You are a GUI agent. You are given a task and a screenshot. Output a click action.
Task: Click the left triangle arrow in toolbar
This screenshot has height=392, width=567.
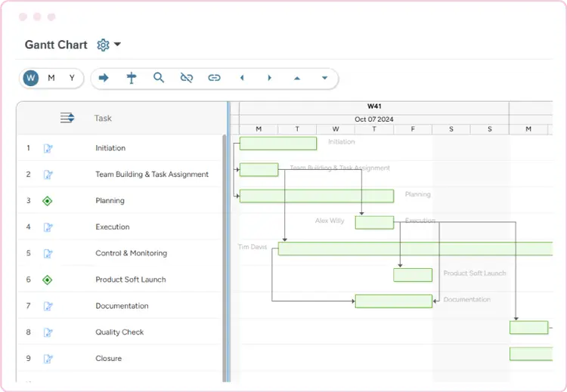click(x=242, y=78)
